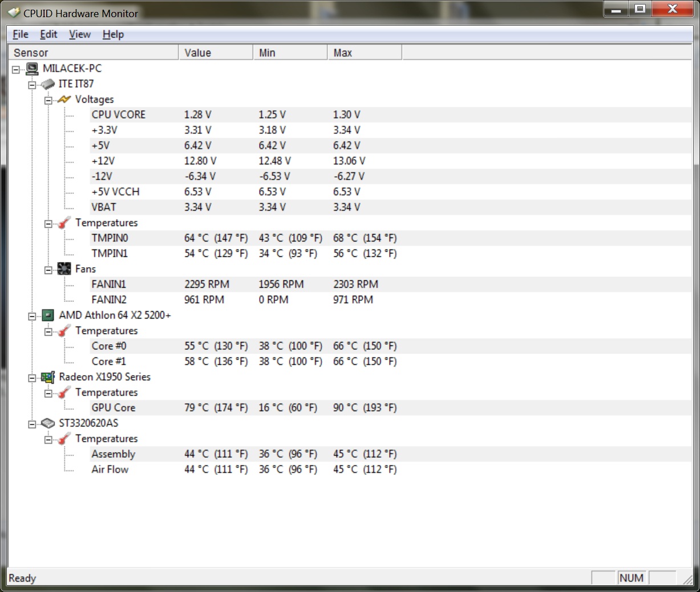Collapse the ITE IT87 node
700x592 pixels.
pyautogui.click(x=32, y=84)
